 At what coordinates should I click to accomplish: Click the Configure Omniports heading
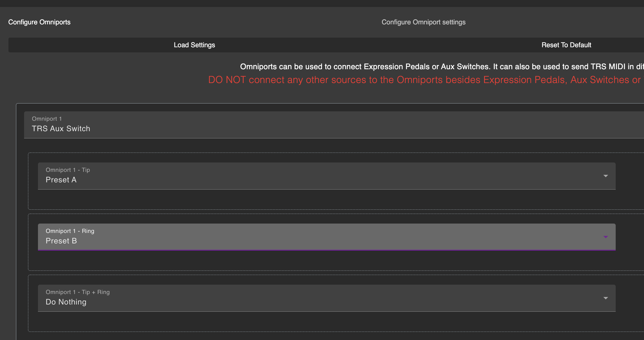click(x=39, y=22)
